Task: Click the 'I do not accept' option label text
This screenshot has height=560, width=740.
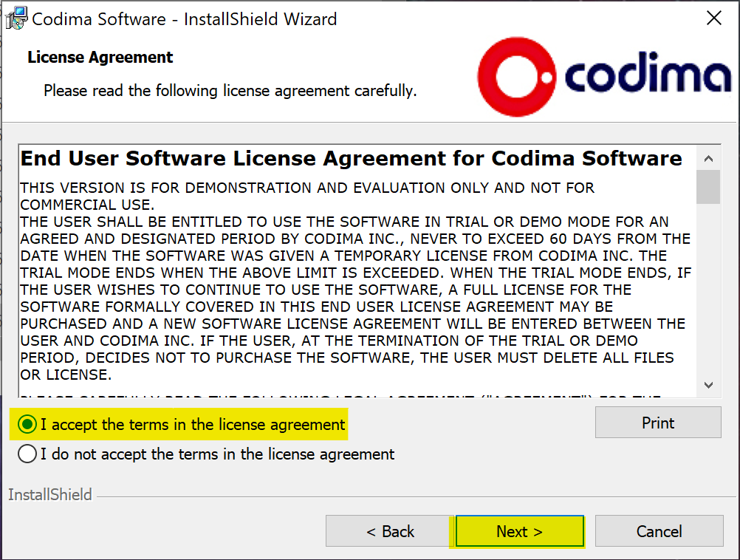Action: pos(217,454)
